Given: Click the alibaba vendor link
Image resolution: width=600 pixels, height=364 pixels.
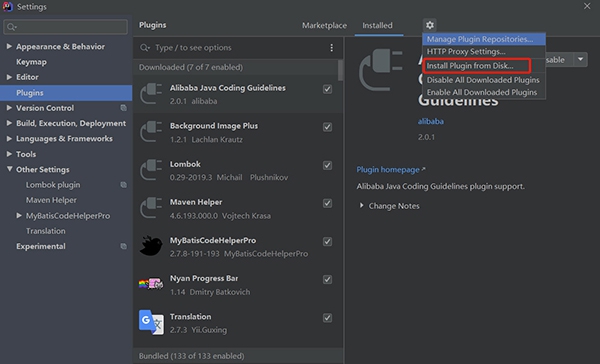Looking at the screenshot, I should pos(430,121).
